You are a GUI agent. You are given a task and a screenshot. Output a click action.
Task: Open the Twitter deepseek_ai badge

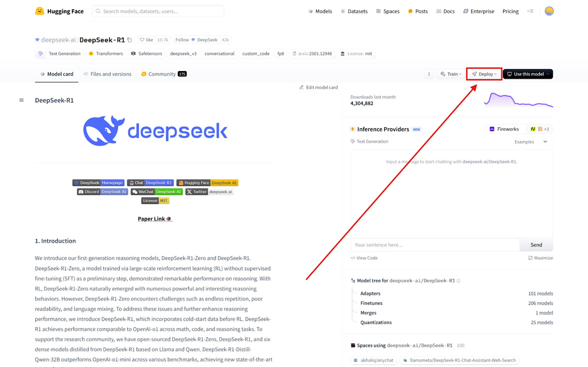210,192
